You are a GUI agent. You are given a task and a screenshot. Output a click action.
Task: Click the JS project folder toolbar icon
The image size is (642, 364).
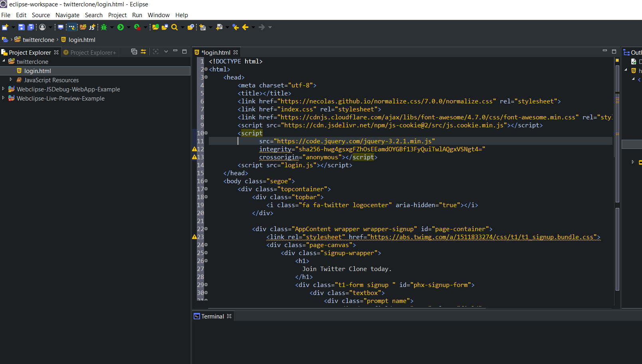(x=83, y=27)
